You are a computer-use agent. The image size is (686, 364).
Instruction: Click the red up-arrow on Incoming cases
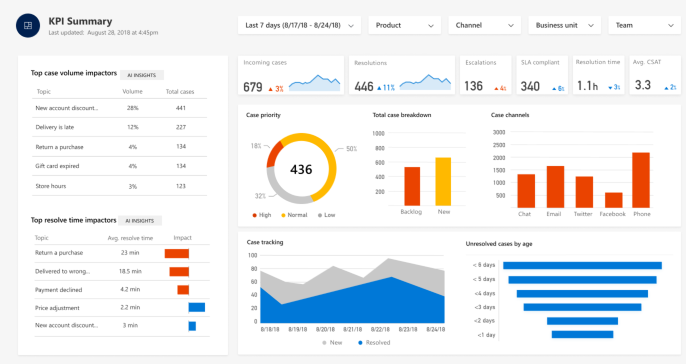pos(270,89)
